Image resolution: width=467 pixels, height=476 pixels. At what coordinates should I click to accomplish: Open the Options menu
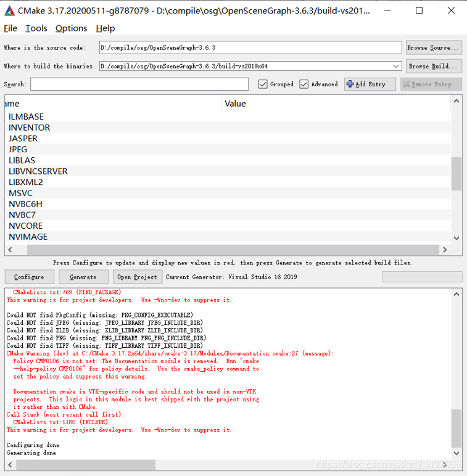(x=71, y=28)
